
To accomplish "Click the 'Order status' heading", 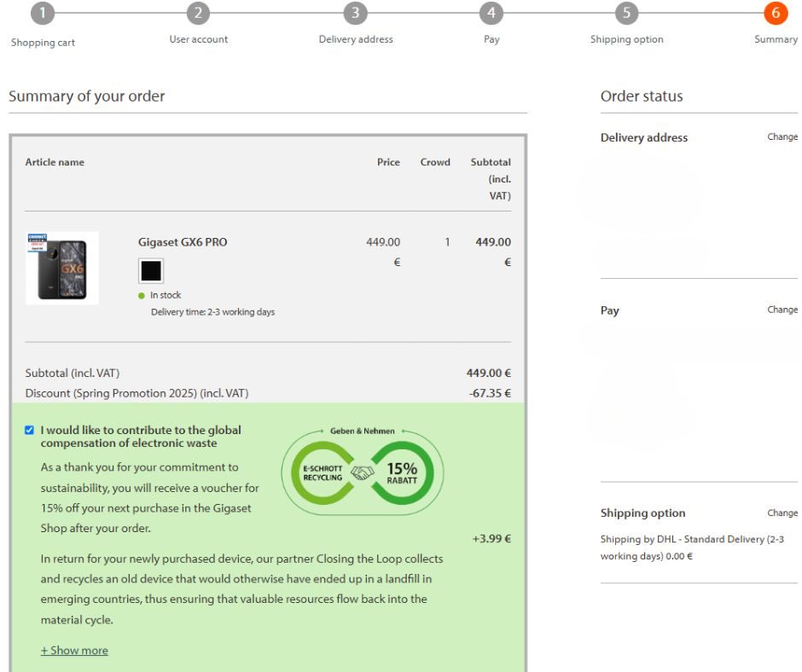I will 642,96.
